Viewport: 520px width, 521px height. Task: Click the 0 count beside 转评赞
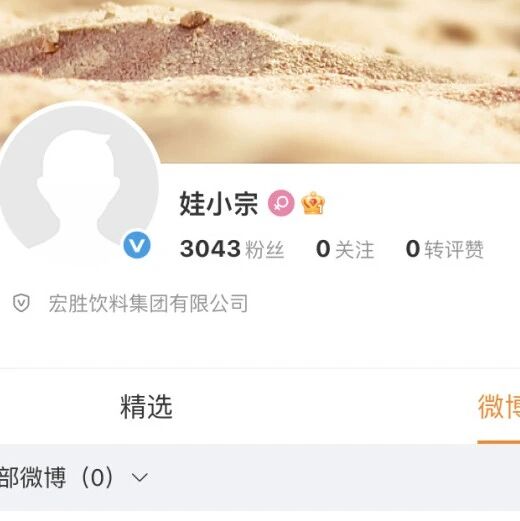pos(413,249)
